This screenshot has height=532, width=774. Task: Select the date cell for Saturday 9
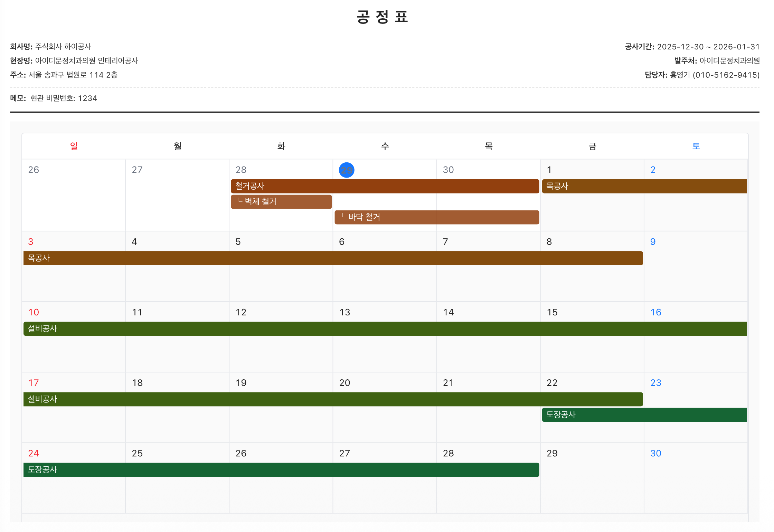coord(696,266)
